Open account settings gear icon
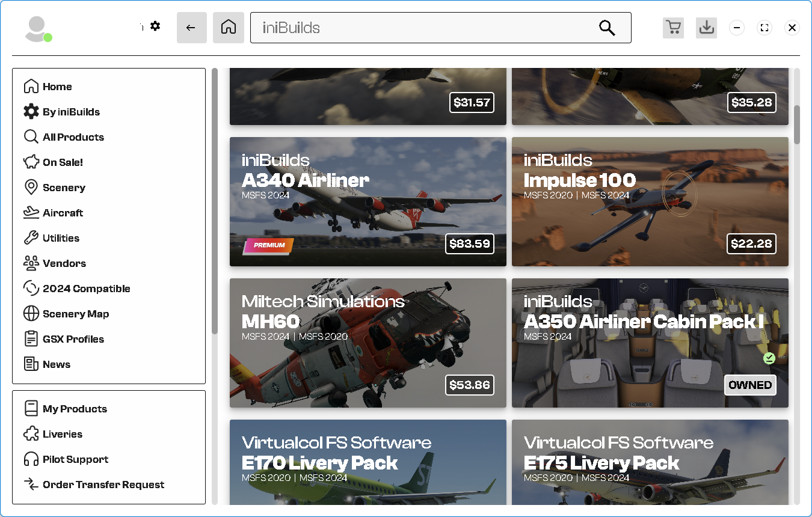Image resolution: width=812 pixels, height=517 pixels. pos(155,26)
